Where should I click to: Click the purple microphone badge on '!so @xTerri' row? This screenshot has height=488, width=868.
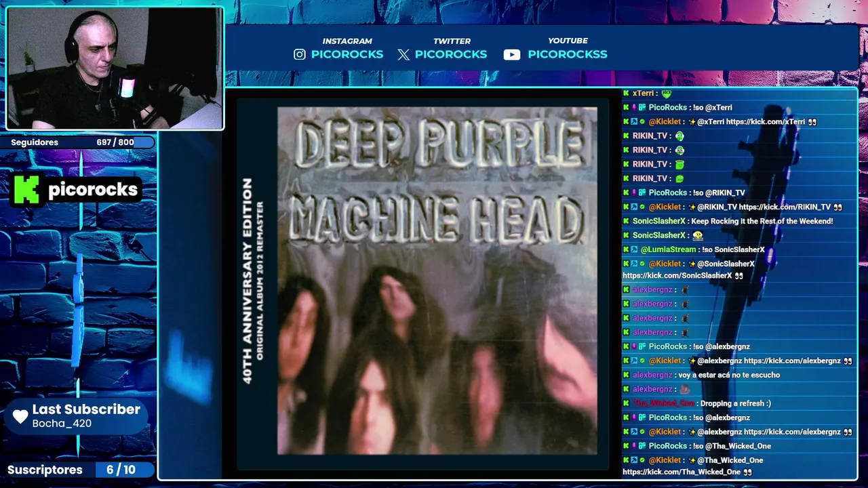[634, 108]
